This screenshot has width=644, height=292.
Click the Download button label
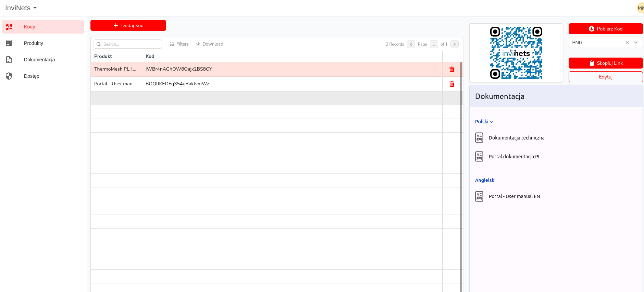[x=213, y=44]
